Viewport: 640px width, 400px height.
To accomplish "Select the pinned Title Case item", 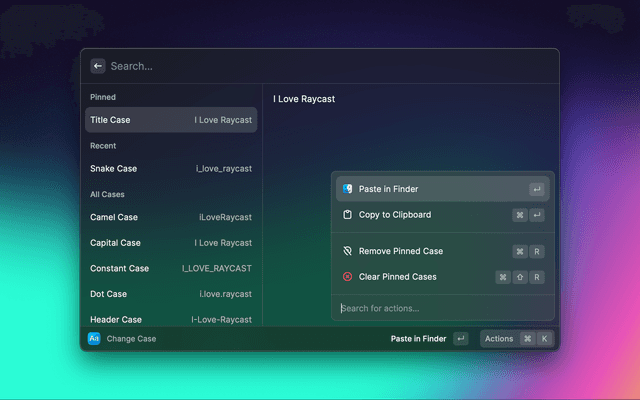I will (171, 120).
